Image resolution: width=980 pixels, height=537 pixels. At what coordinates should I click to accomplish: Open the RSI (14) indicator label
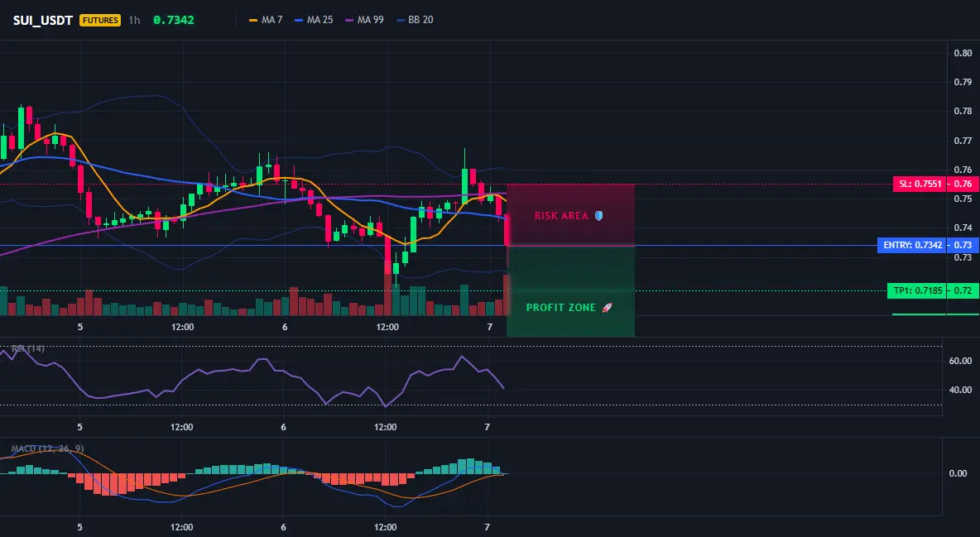[27, 348]
